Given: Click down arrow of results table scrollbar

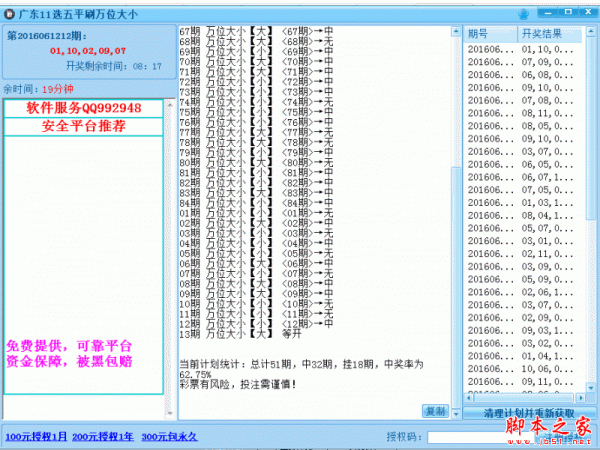Looking at the screenshot, I should tap(590, 388).
